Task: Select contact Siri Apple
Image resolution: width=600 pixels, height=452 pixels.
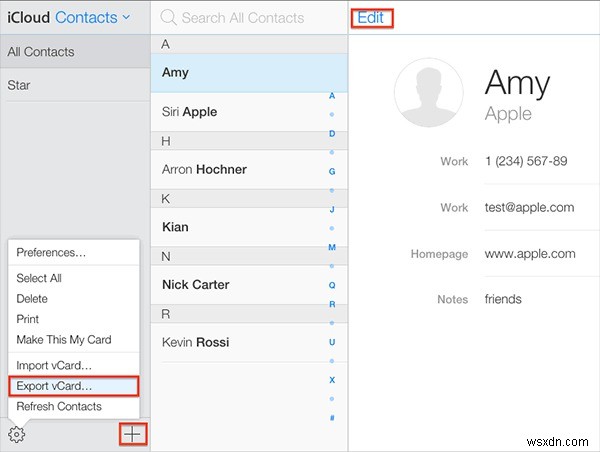Action: [x=249, y=112]
